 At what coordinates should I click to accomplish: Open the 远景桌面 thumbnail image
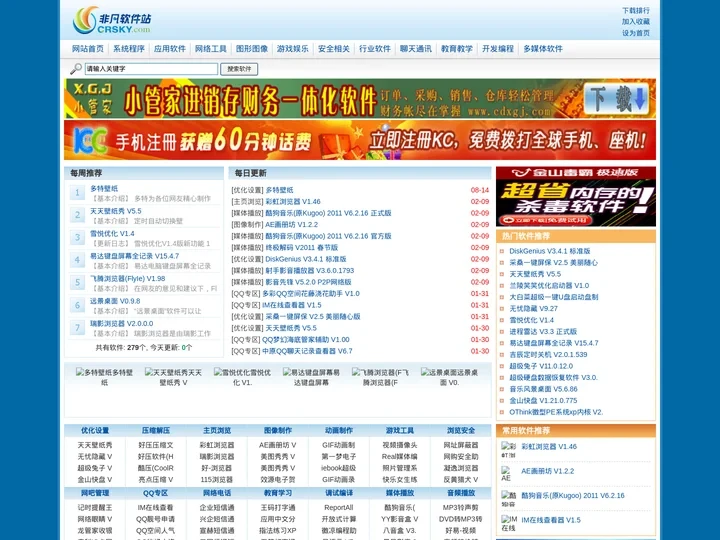pos(449,377)
